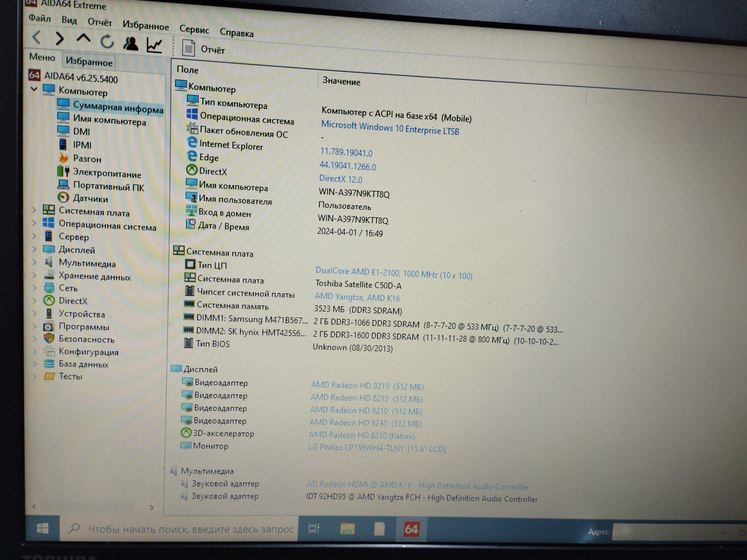Click left arrow of sidebar horizontal scrollbar
The width and height of the screenshot is (747, 560).
pos(34,506)
